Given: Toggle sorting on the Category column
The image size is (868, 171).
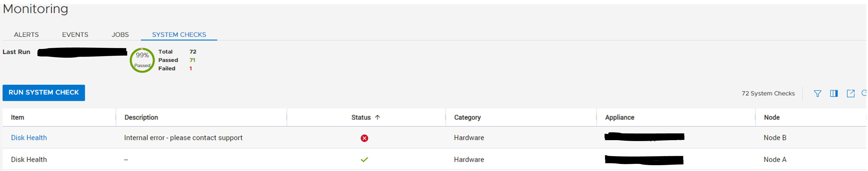Looking at the screenshot, I should [467, 117].
